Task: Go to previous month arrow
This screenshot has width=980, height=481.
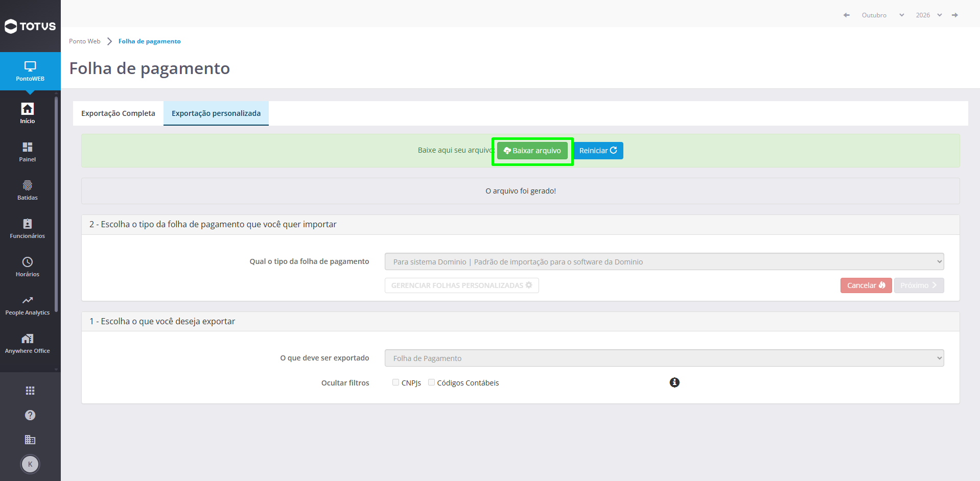Action: click(847, 15)
